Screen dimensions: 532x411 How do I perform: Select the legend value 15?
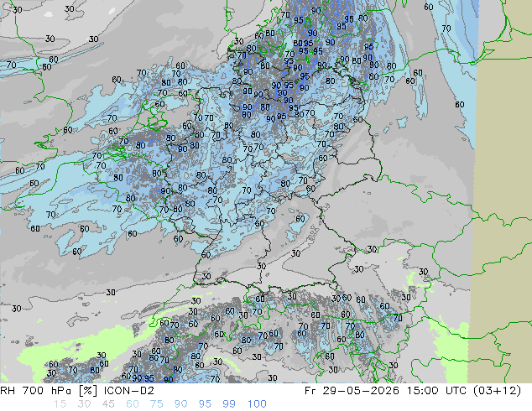(60, 404)
